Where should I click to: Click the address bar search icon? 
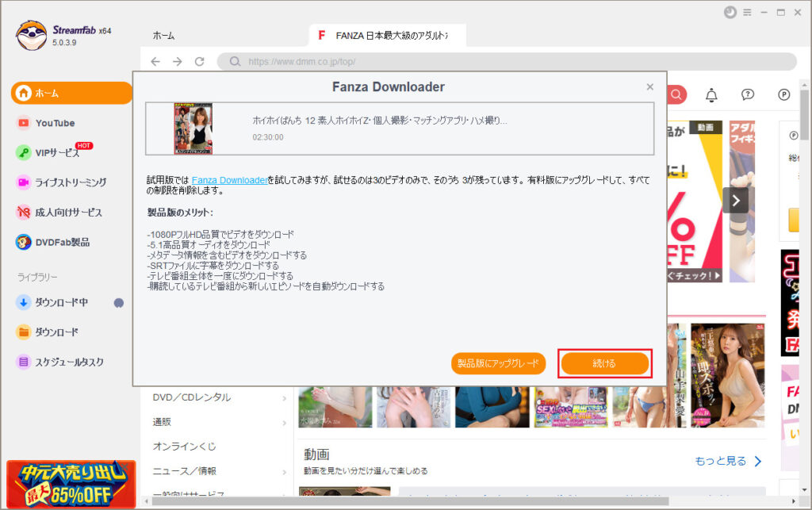coord(235,62)
